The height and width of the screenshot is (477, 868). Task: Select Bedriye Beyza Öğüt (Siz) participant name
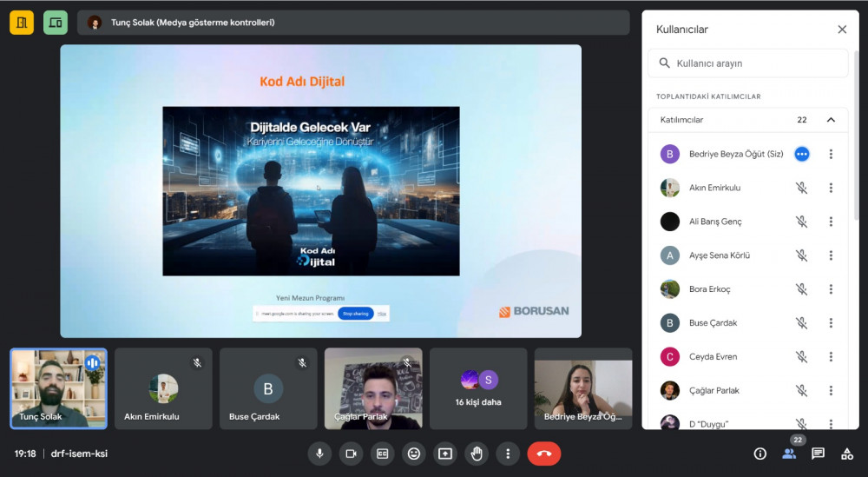(736, 154)
